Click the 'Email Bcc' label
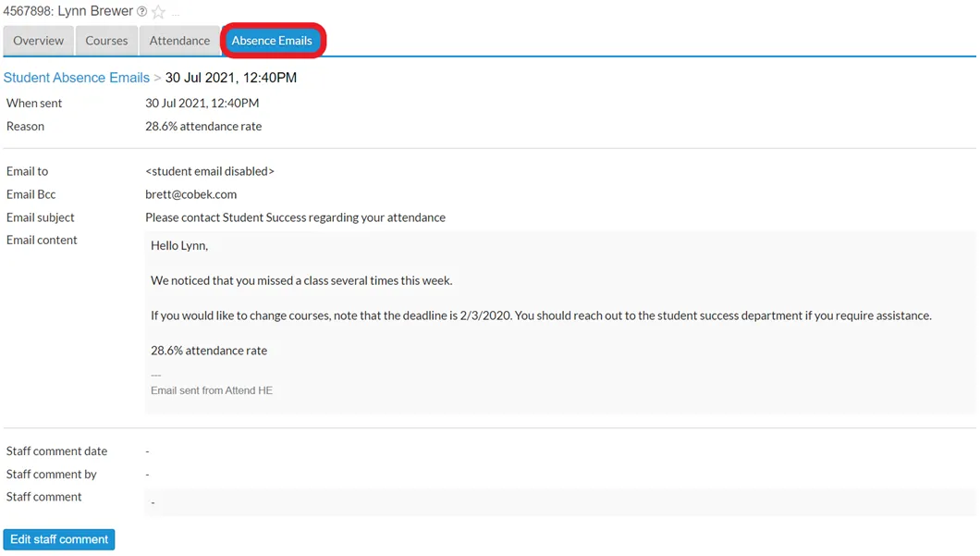Viewport: 980px width, 556px height. (31, 194)
